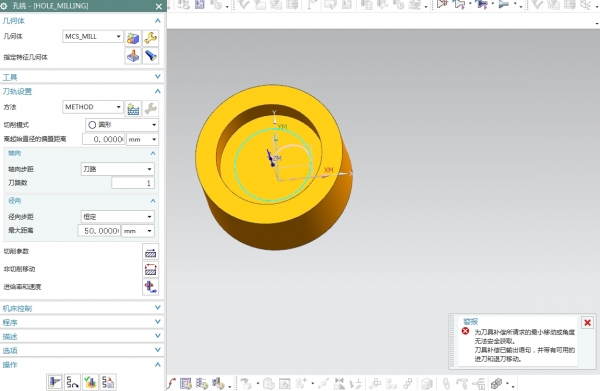Open the non-cutting moves icon button
The image size is (600, 391).
tap(150, 270)
